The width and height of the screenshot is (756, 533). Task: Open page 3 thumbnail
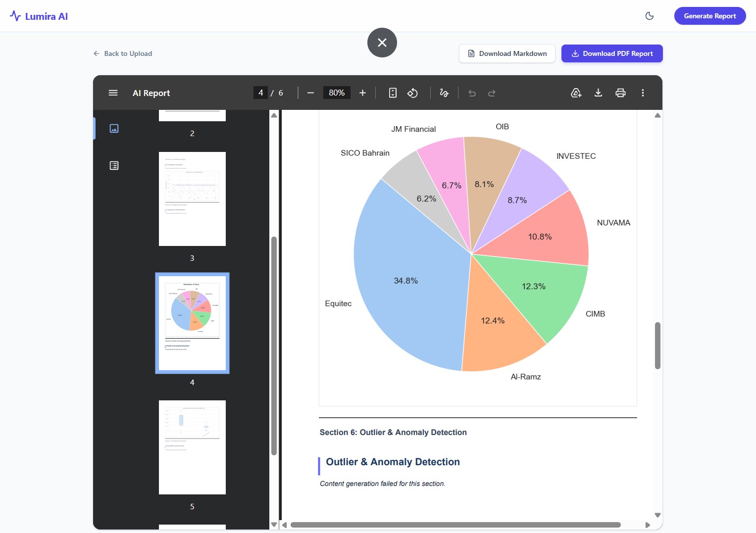192,199
